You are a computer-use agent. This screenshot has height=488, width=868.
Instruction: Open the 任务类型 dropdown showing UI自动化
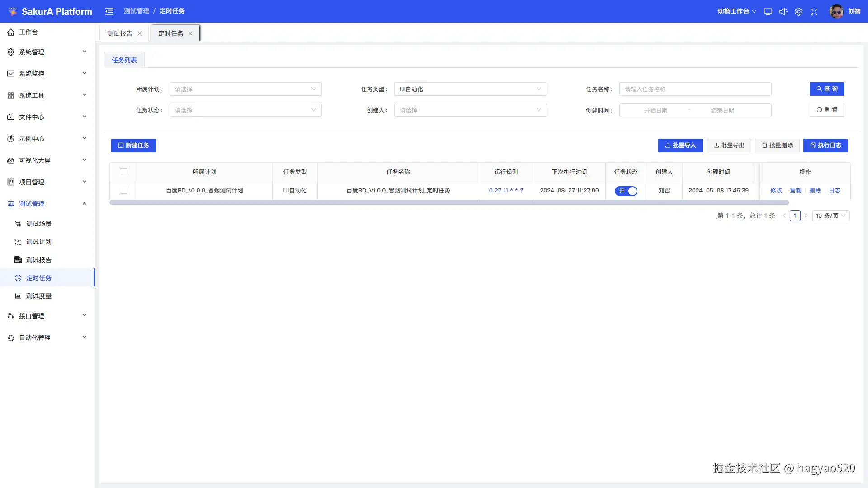(x=470, y=89)
